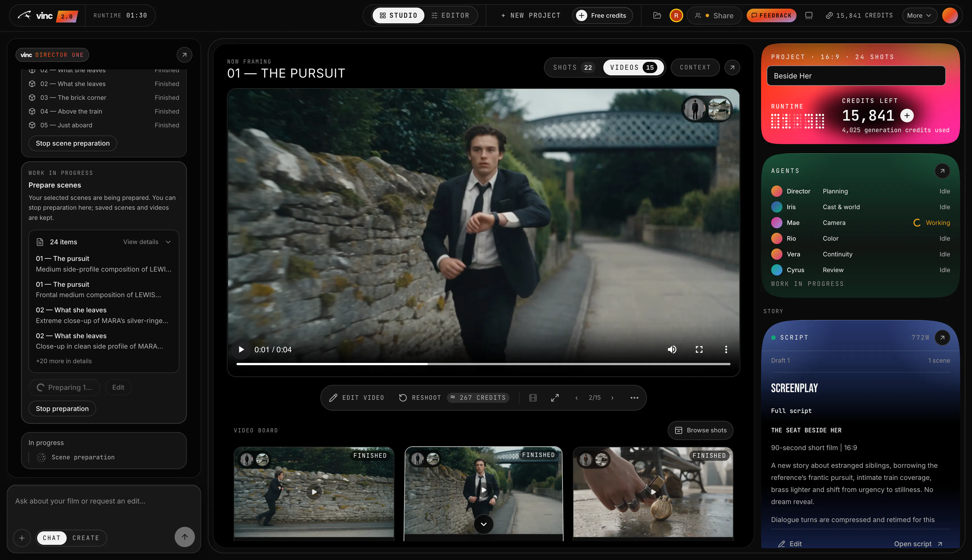Expand the Agents panel arrow icon
The width and height of the screenshot is (972, 560).
[x=942, y=171]
